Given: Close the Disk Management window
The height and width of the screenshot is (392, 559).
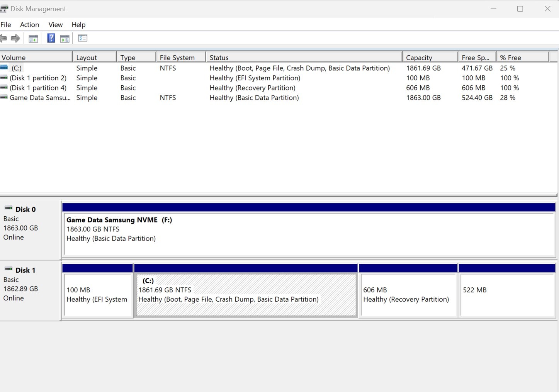Looking at the screenshot, I should click(547, 9).
